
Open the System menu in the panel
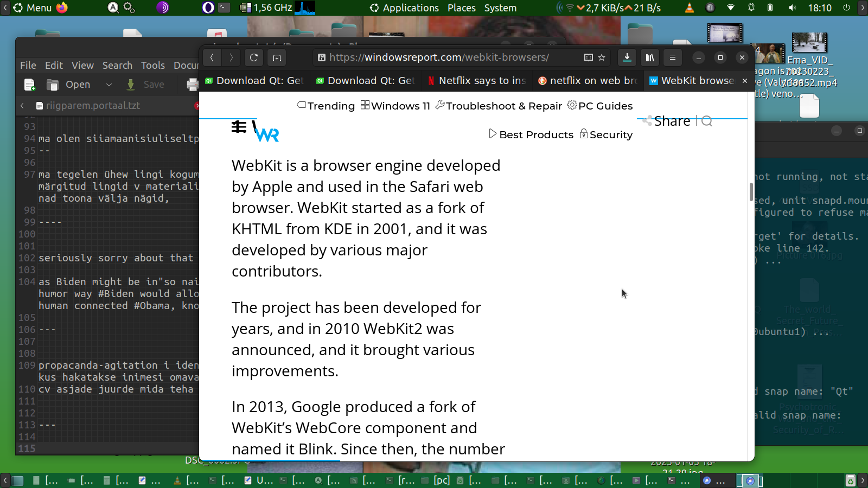[x=500, y=8]
